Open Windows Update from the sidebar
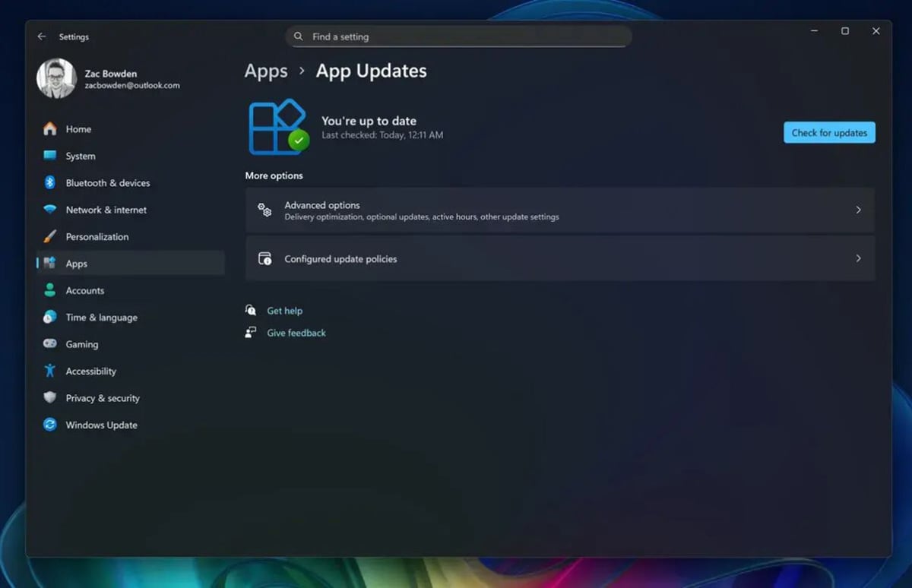This screenshot has height=588, width=912. coord(101,425)
